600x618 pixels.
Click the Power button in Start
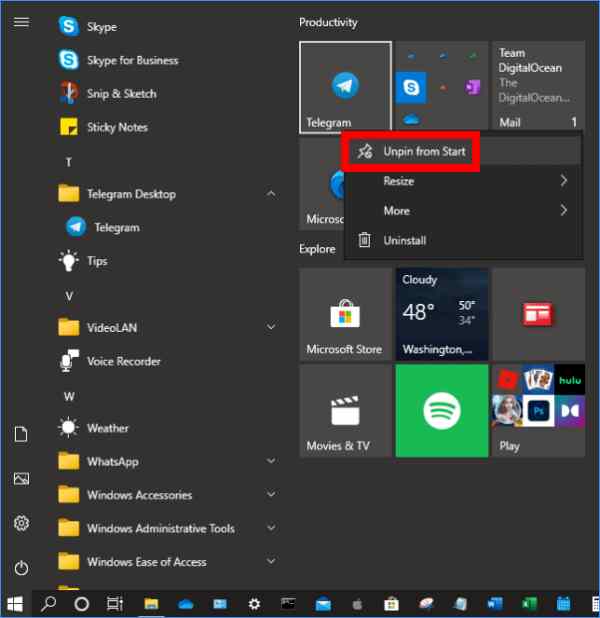(21, 568)
